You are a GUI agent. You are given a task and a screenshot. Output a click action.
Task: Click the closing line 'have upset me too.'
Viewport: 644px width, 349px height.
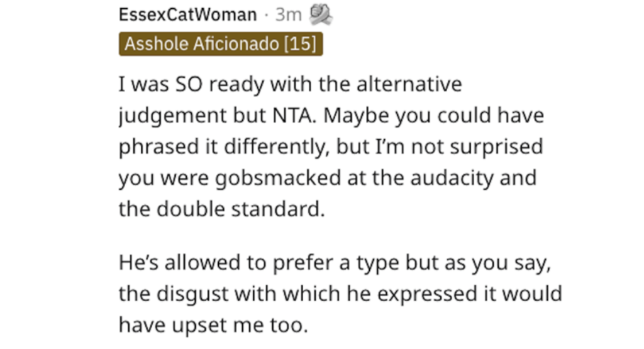[x=213, y=325]
